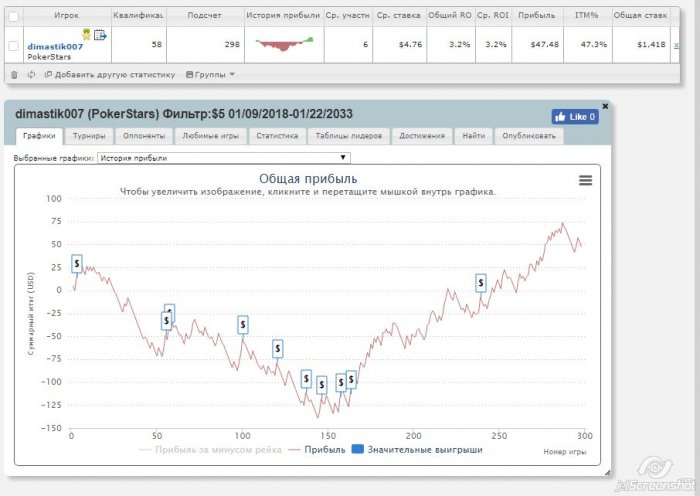Click the dollar marker at game 100
Viewport: 700px width, 496px height.
243,325
